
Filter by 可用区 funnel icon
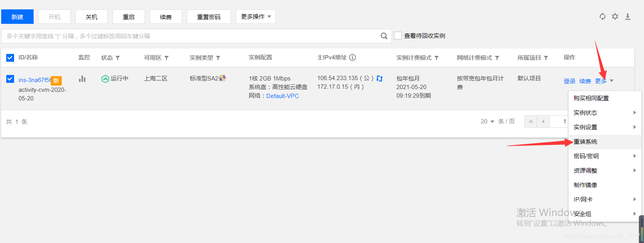[x=166, y=58]
